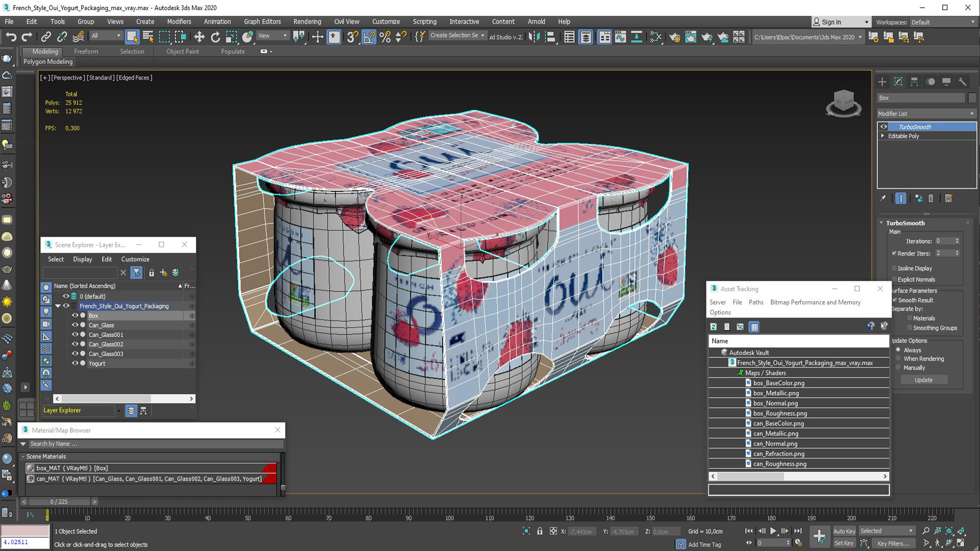Open Select by Name list icon
Image resolution: width=980 pixels, height=551 pixels.
(149, 37)
